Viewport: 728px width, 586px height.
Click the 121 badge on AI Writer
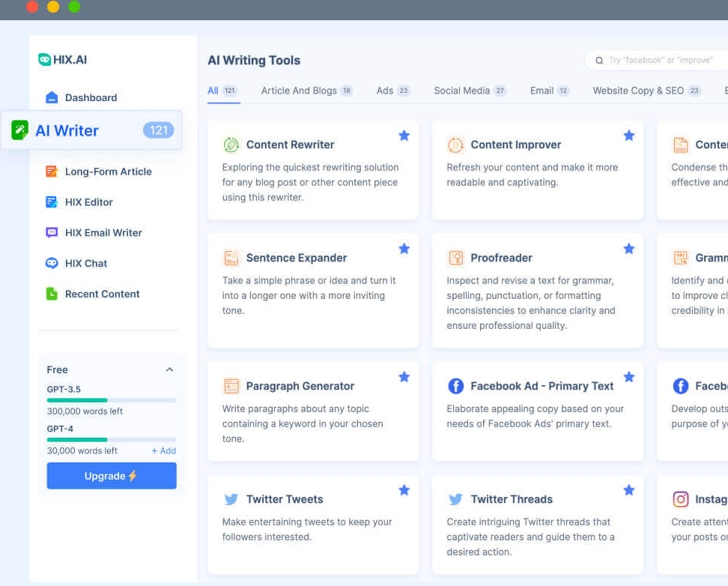click(x=158, y=130)
